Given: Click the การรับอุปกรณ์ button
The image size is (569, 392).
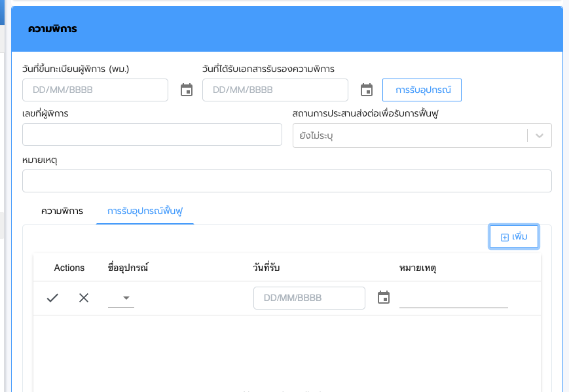Looking at the screenshot, I should pos(422,90).
